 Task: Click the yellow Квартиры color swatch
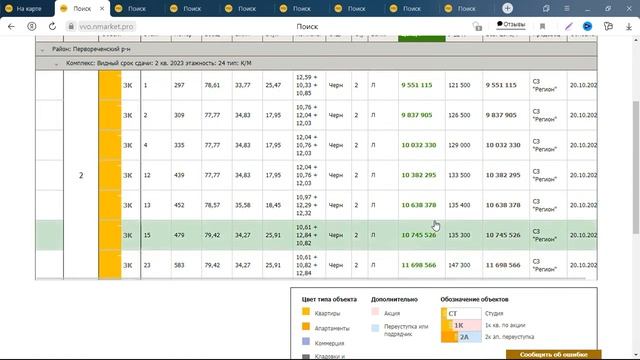tap(306, 312)
